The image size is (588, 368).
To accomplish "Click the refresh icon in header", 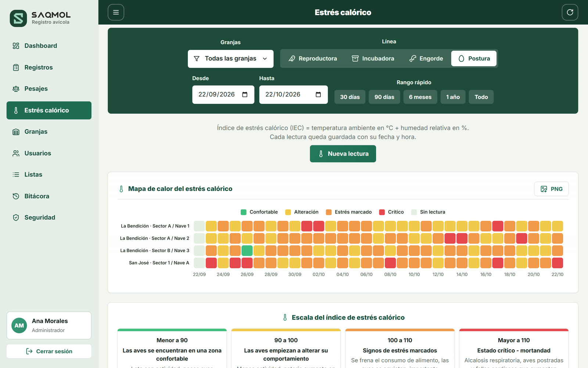I will click(570, 12).
